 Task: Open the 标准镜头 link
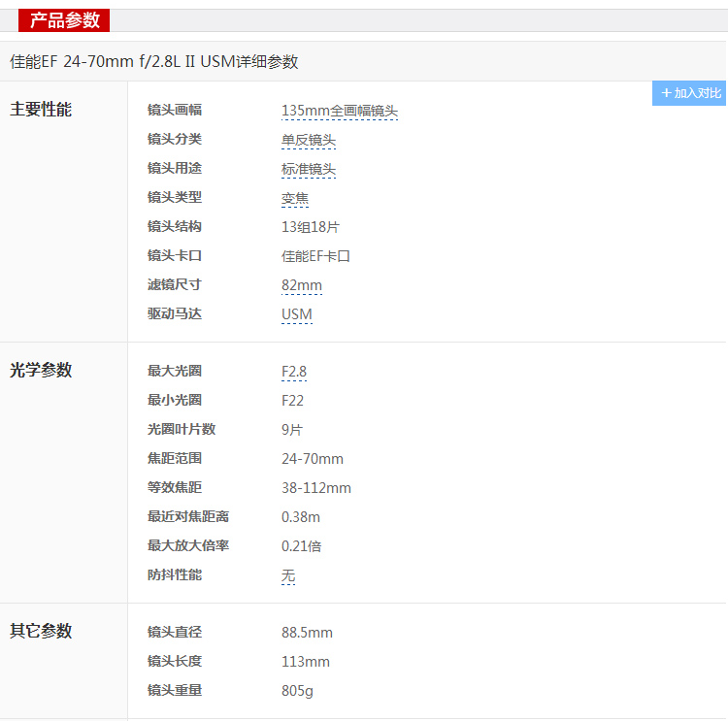(309, 170)
